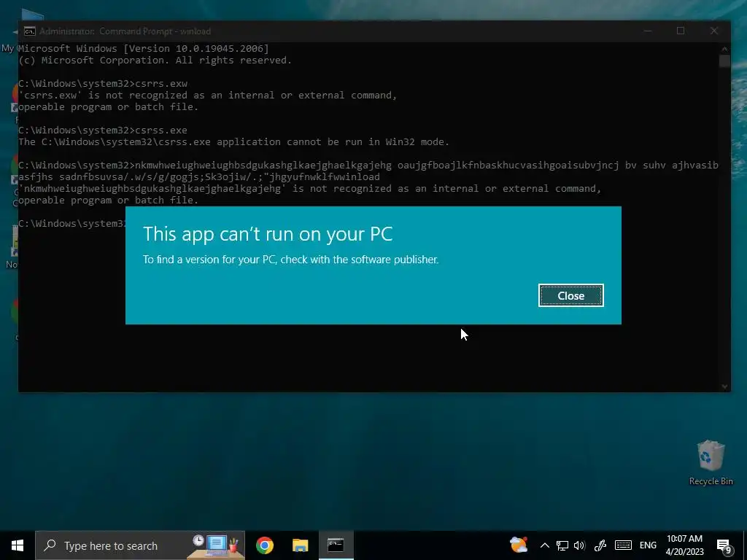Click the "cannot be run in Win32 mode" line
747x560 pixels.
(x=233, y=142)
